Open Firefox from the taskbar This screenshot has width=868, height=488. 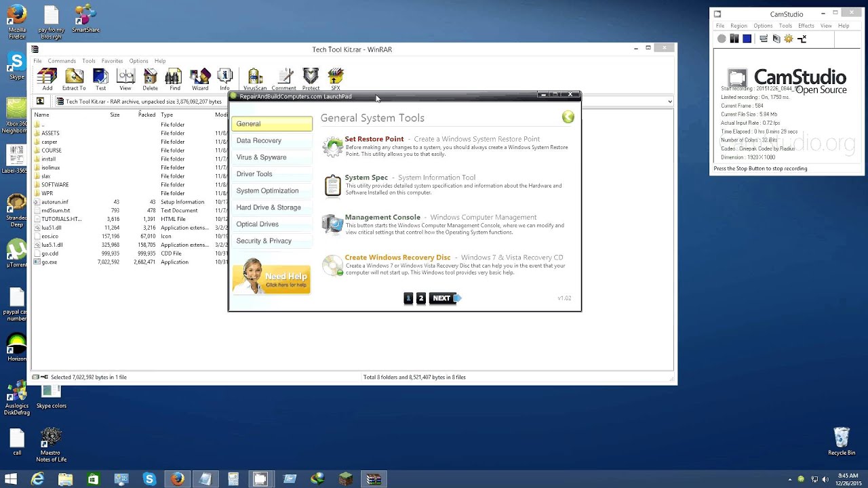coord(178,479)
